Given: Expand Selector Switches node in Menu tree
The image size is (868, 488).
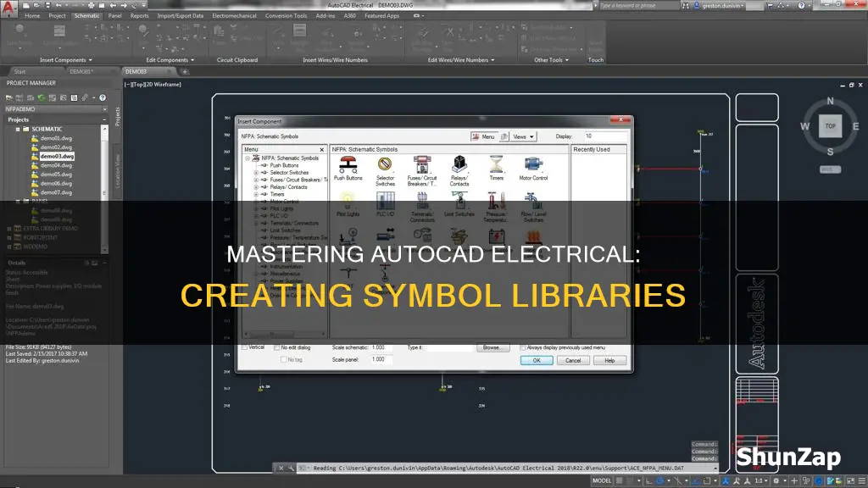Looking at the screenshot, I should tap(256, 173).
